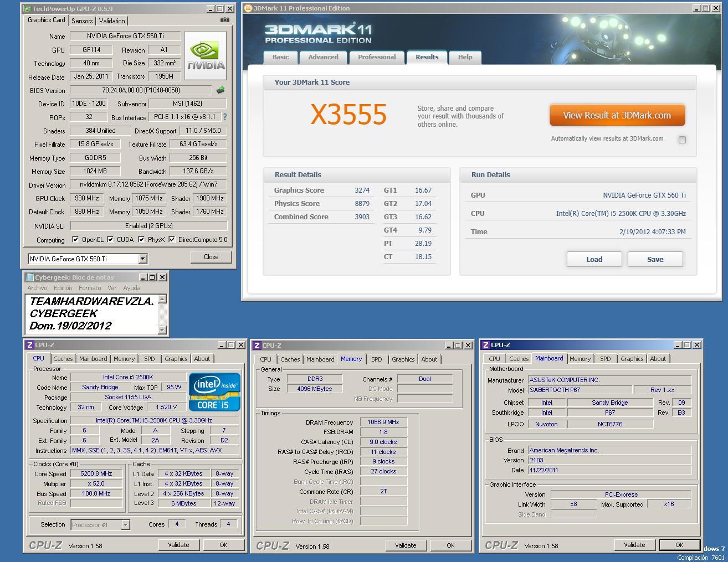Click the BIOS Version field in GPU-Z
This screenshot has width=728, height=562.
point(141,90)
